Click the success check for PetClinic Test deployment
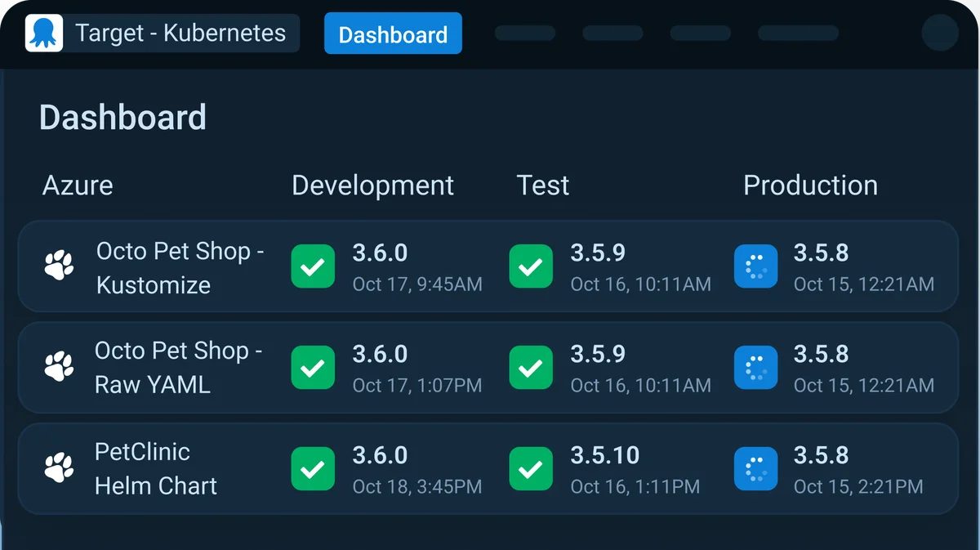Image resolution: width=980 pixels, height=550 pixels. tap(531, 468)
